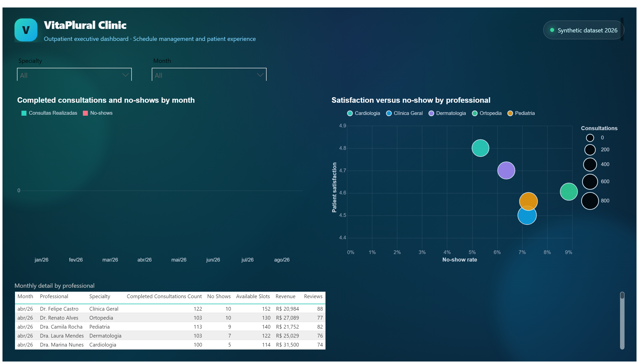Click the VitaPlural V logo icon
639x364 pixels.
pyautogui.click(x=26, y=30)
